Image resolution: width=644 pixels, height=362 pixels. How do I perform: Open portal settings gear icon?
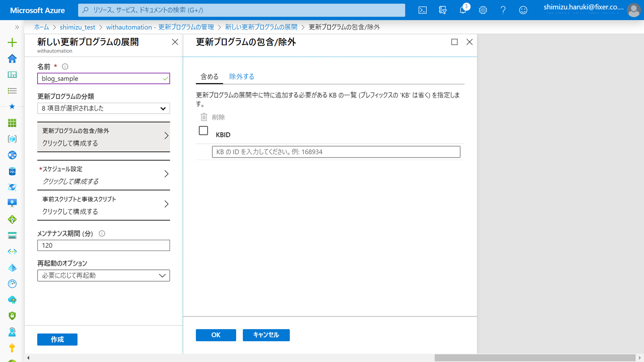(483, 10)
